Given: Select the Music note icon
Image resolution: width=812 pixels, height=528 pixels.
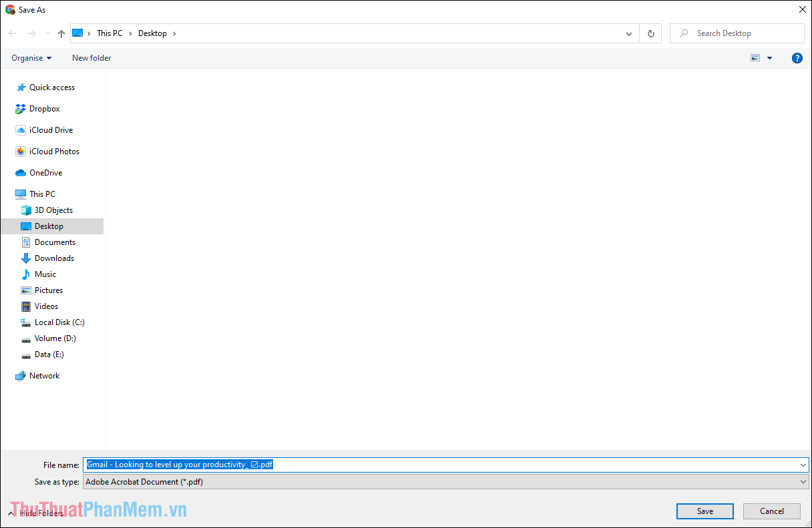Looking at the screenshot, I should (x=26, y=274).
